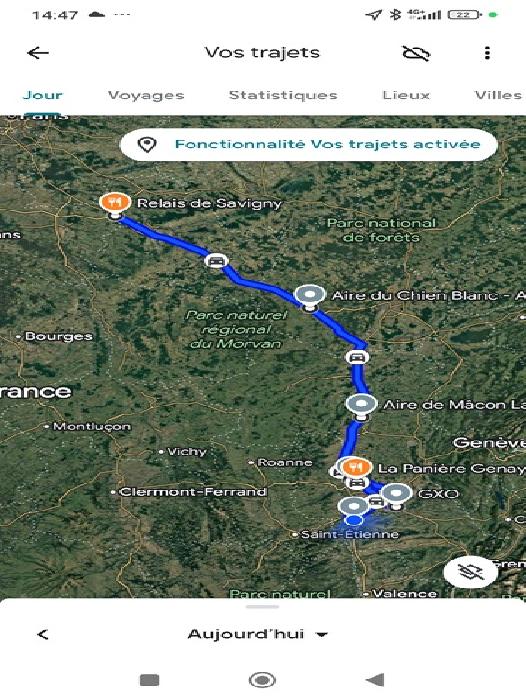The image size is (526, 700).
Task: Open the three-dot overflow menu
Action: [487, 53]
